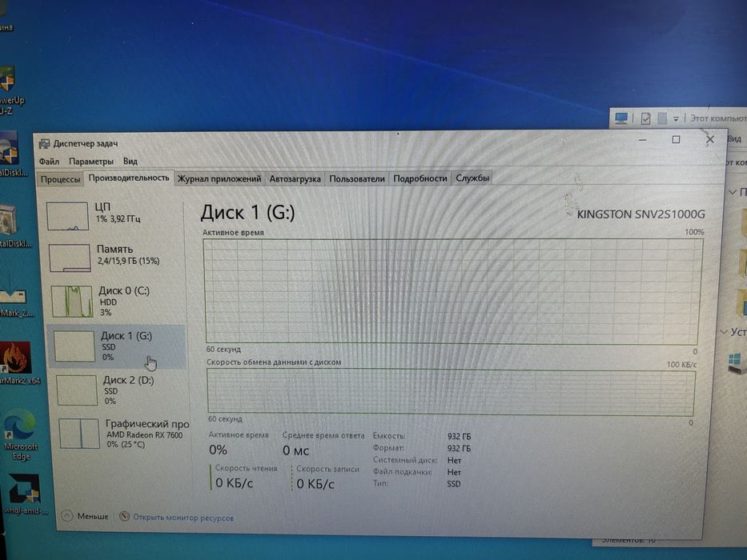747x560 pixels.
Task: Open the Автозагрузка tab
Action: [295, 179]
